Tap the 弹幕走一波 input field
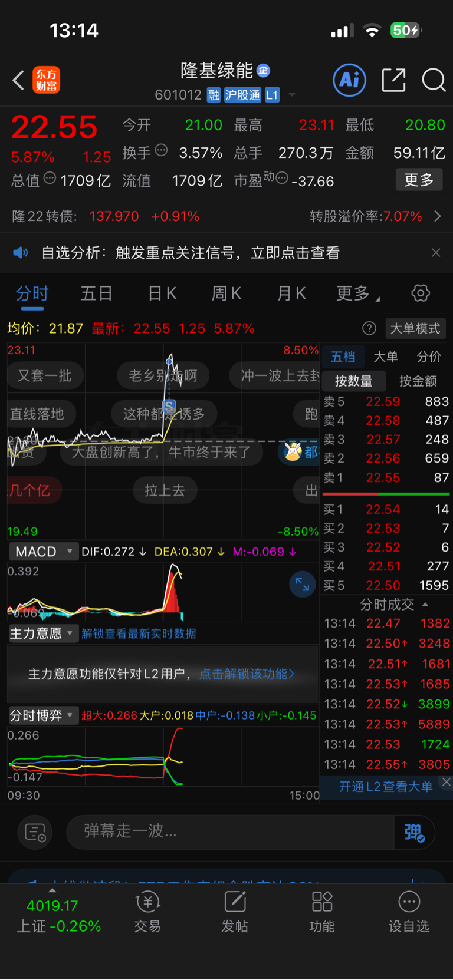453x980 pixels. tap(230, 832)
